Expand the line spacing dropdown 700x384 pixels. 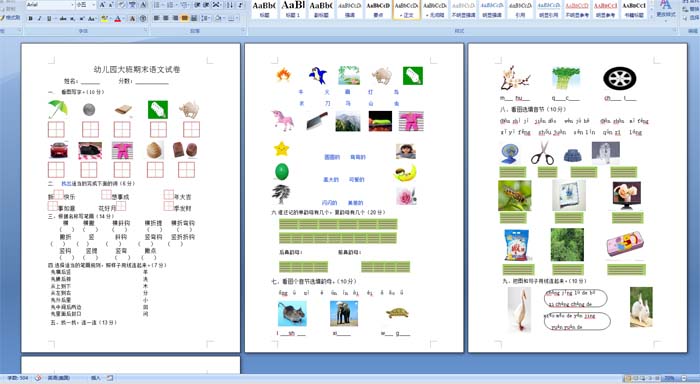(x=205, y=18)
